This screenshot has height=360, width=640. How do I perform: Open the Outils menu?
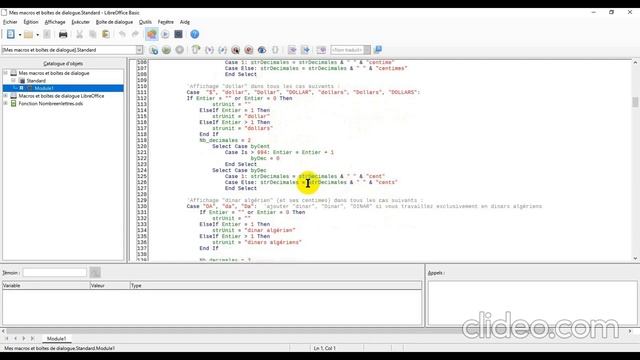point(145,22)
